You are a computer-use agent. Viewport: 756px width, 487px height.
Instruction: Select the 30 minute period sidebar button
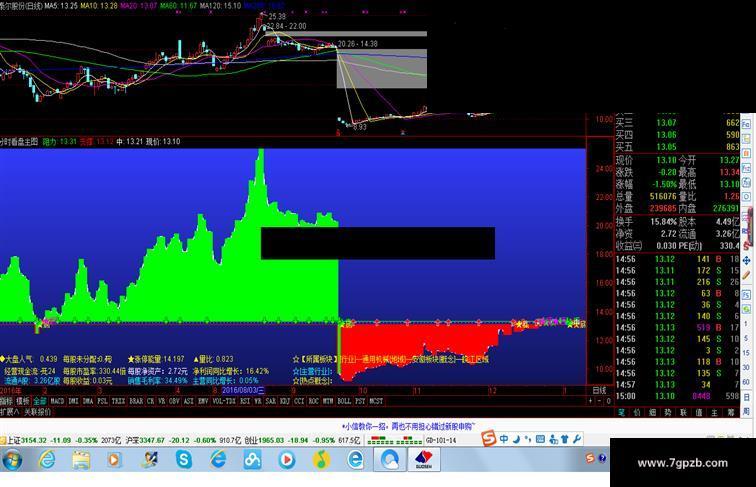tap(746, 367)
